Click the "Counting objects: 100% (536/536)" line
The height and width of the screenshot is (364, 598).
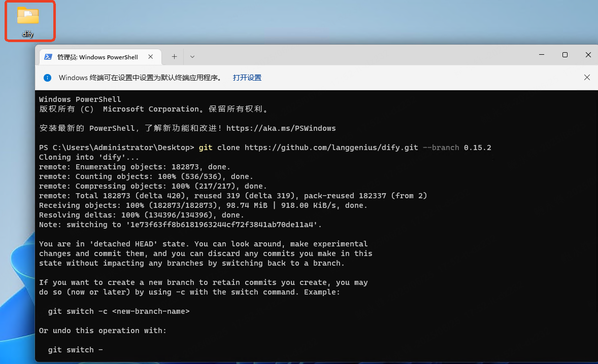click(x=146, y=176)
